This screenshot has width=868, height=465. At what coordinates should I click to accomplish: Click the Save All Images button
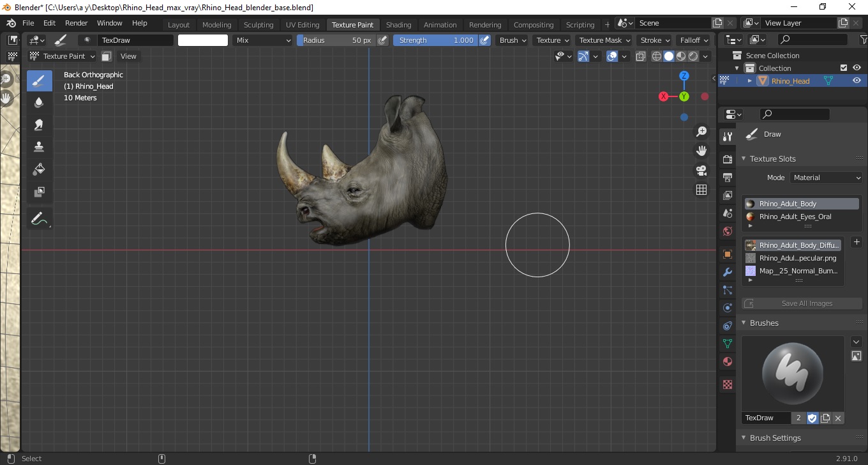(802, 303)
